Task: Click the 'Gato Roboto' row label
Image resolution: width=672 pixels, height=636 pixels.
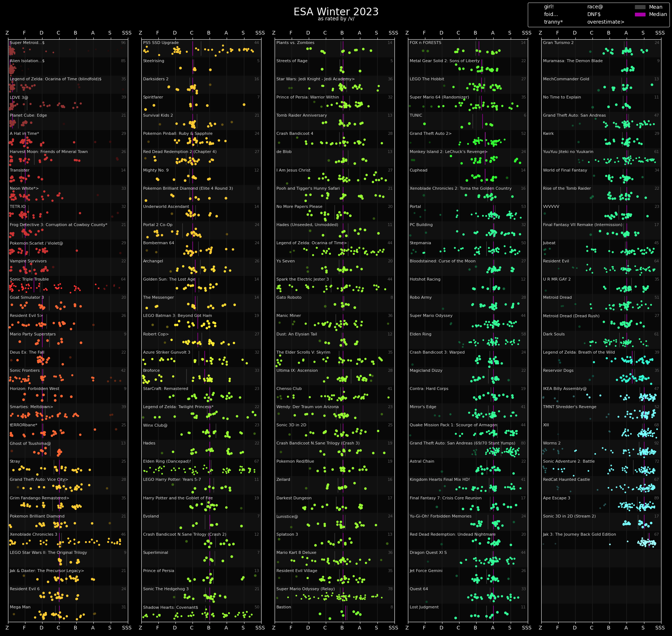Action: click(289, 297)
